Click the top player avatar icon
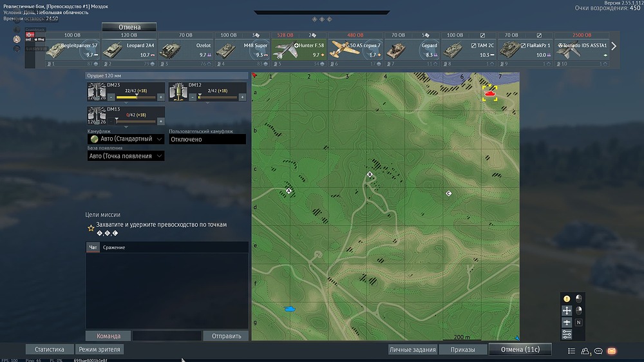 (17, 30)
